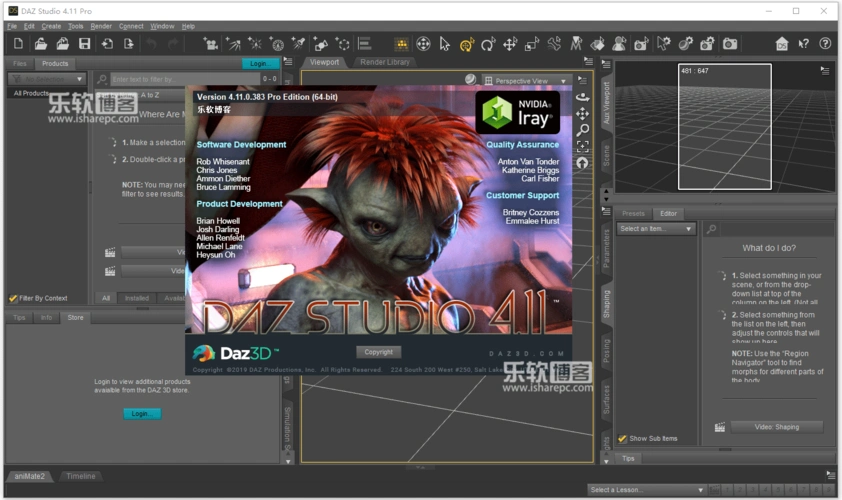Click the viewport pan control
The width and height of the screenshot is (842, 500).
pyautogui.click(x=583, y=114)
